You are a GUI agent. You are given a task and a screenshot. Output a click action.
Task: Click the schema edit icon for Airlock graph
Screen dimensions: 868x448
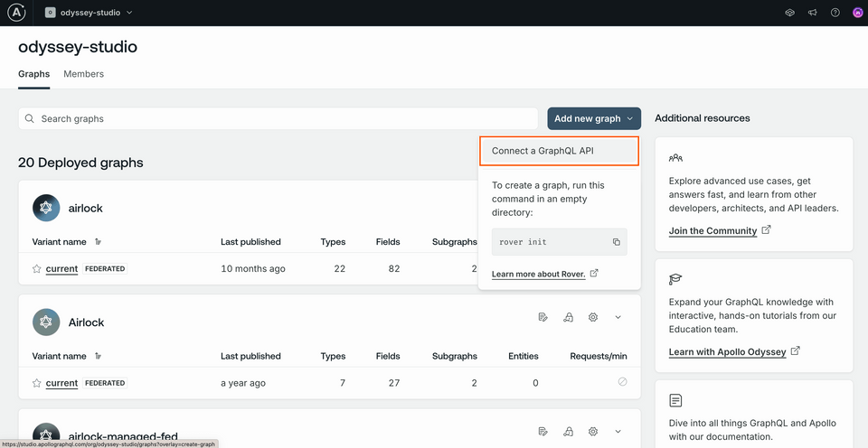click(x=542, y=317)
